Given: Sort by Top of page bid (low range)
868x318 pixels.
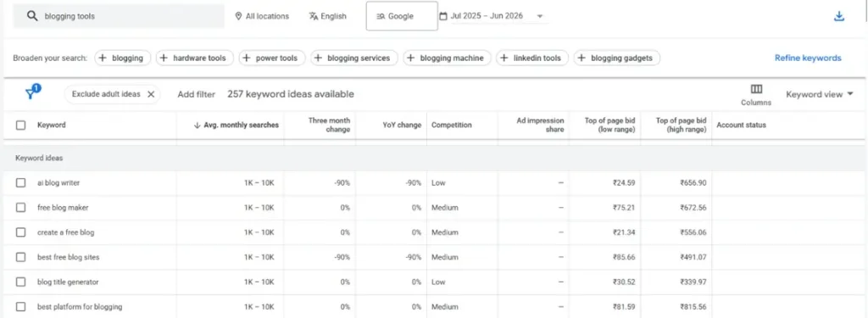Looking at the screenshot, I should pos(609,126).
